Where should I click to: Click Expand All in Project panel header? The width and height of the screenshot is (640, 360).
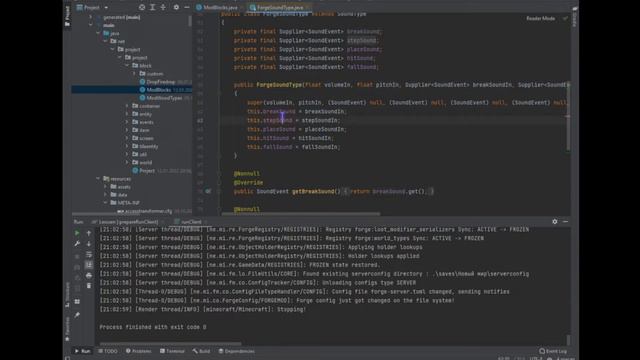point(152,7)
